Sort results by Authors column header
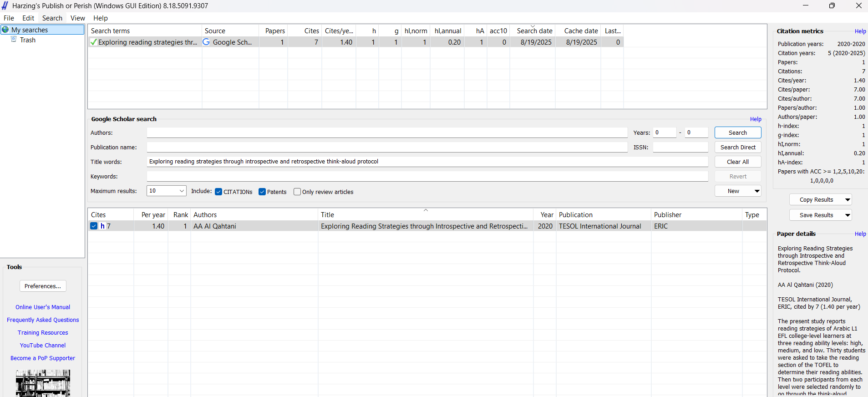The width and height of the screenshot is (868, 397). (254, 214)
